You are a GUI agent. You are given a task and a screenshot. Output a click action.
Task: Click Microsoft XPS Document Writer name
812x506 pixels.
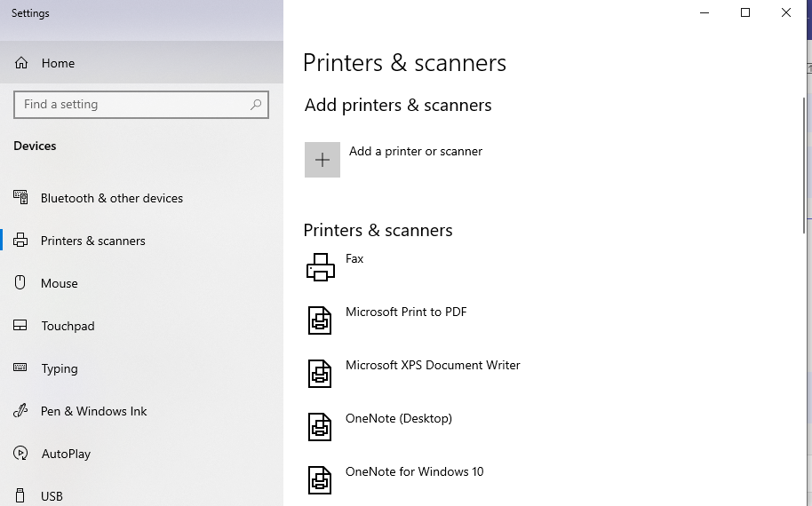click(433, 365)
